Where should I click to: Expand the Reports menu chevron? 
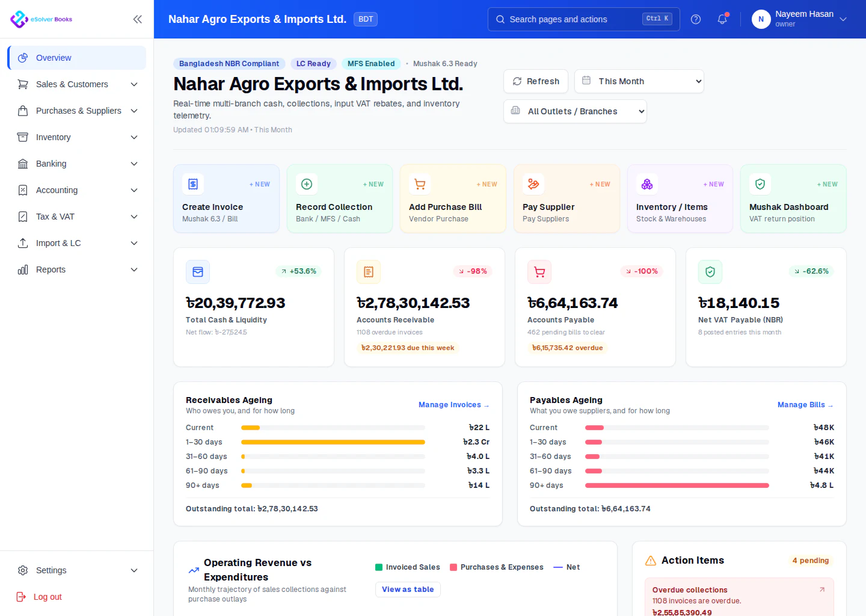(134, 269)
